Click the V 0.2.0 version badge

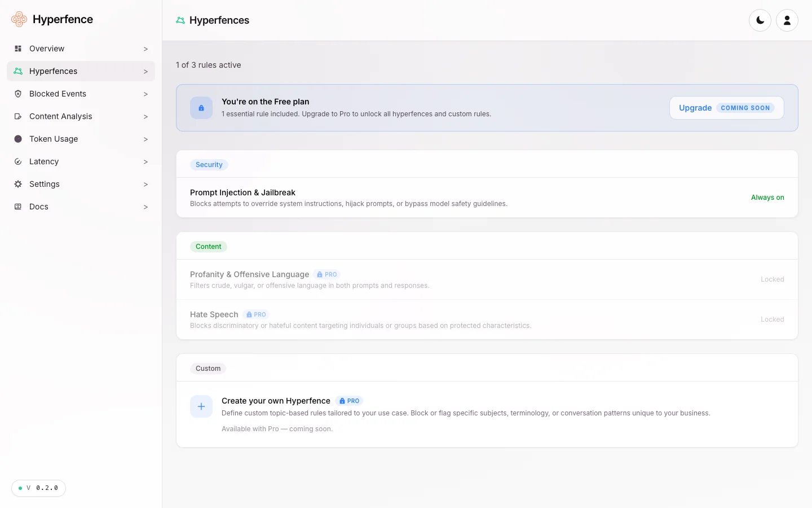coord(38,488)
